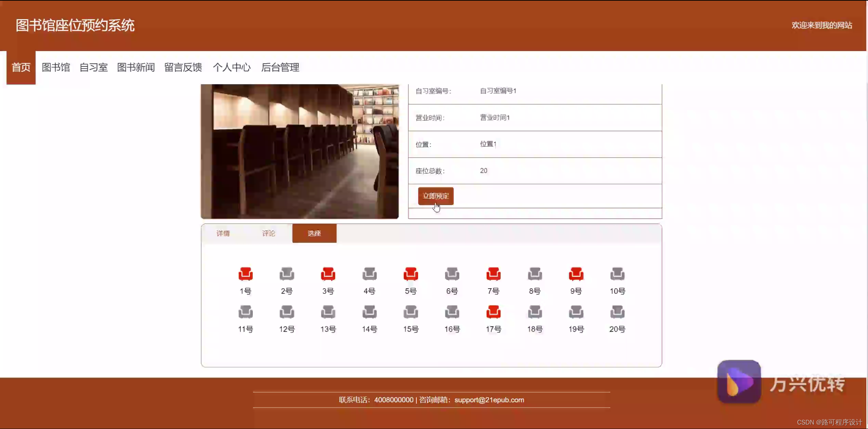
Task: Go to 个人中心
Action: tap(232, 67)
